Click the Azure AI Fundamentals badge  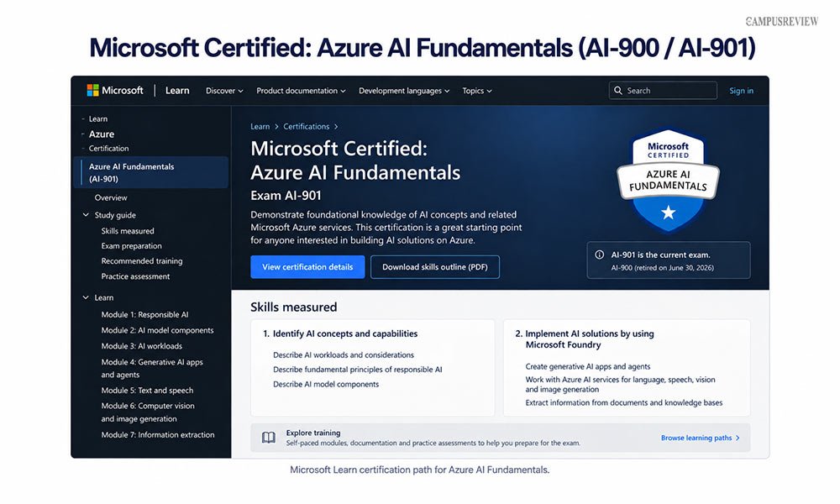coord(668,180)
